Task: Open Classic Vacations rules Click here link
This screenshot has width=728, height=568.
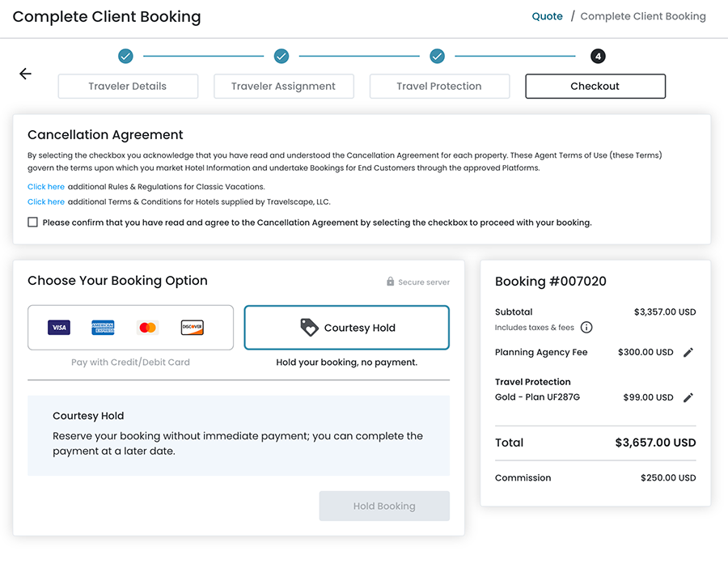Action: click(x=46, y=187)
